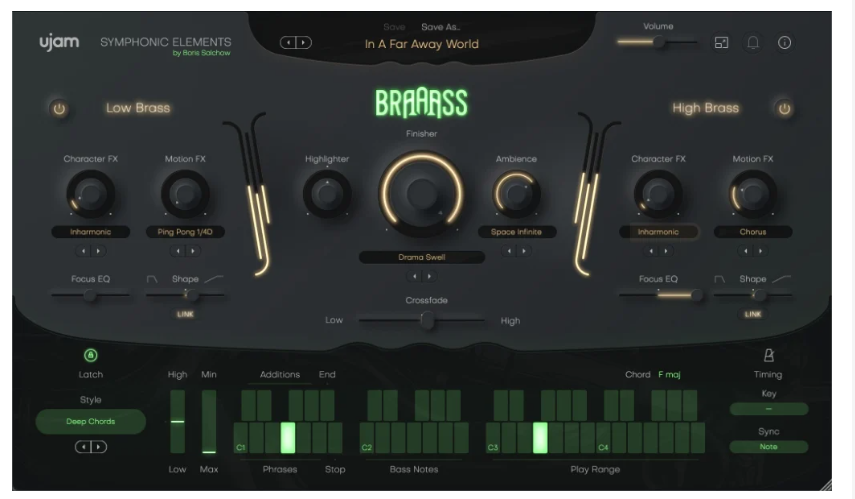855x499 pixels.
Task: Click the F maj chord display
Action: (x=669, y=375)
